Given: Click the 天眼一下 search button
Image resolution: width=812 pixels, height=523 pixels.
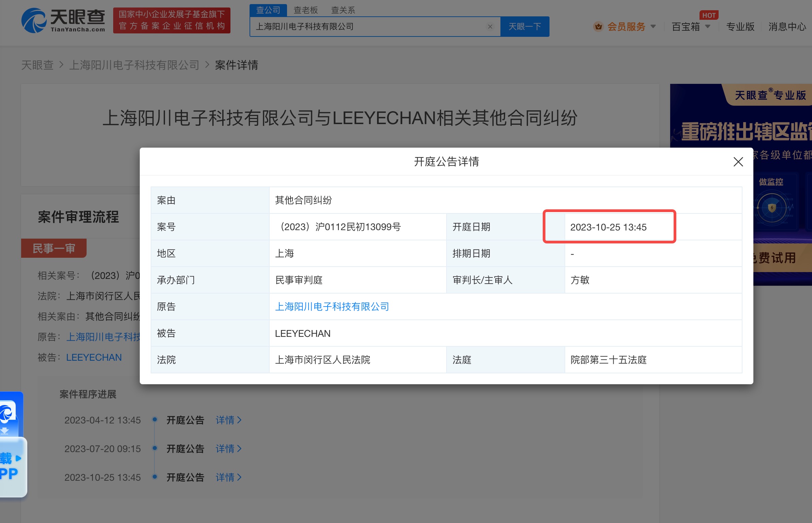Looking at the screenshot, I should [525, 27].
